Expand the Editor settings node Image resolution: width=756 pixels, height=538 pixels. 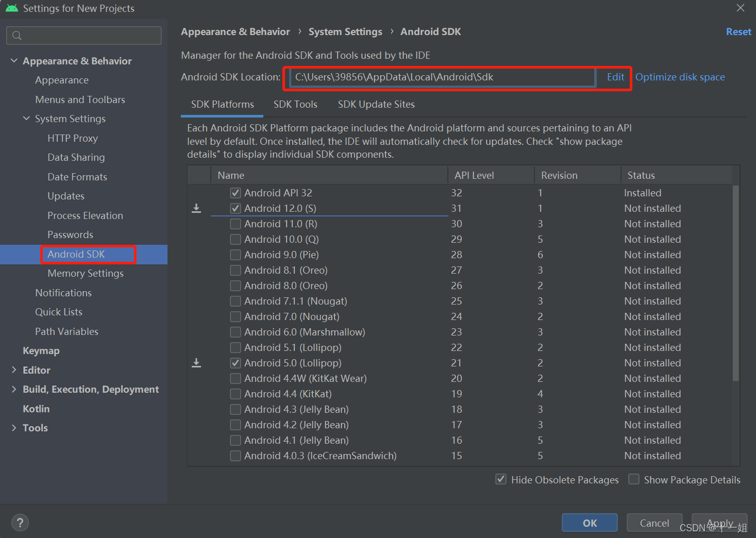pos(14,370)
